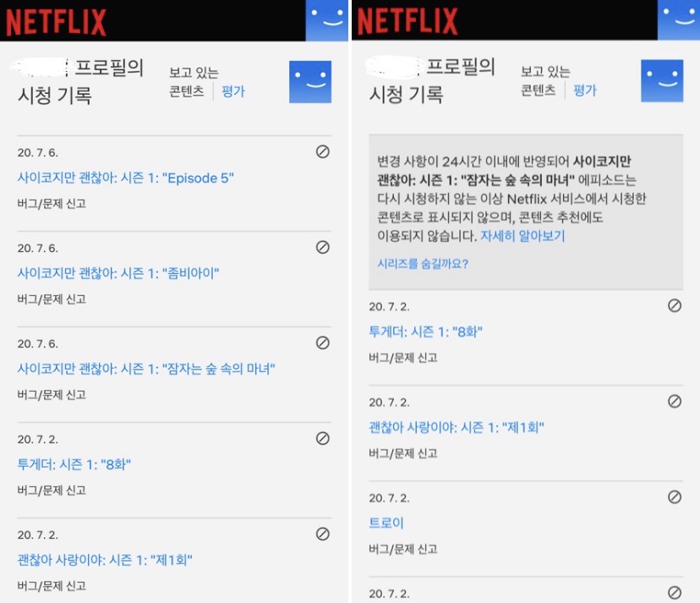Switch to 평가 tab in left screen
Screen dimensions: 700x603
[233, 91]
